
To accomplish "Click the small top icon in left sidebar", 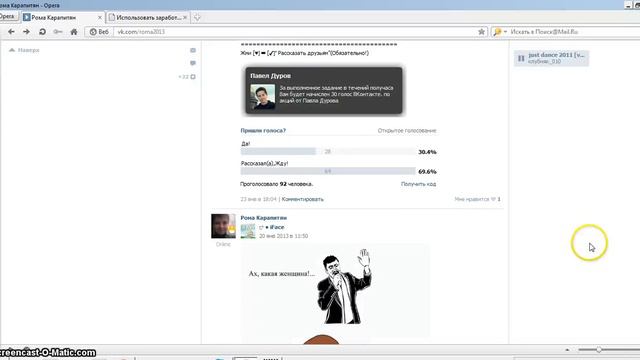I will [x=193, y=50].
